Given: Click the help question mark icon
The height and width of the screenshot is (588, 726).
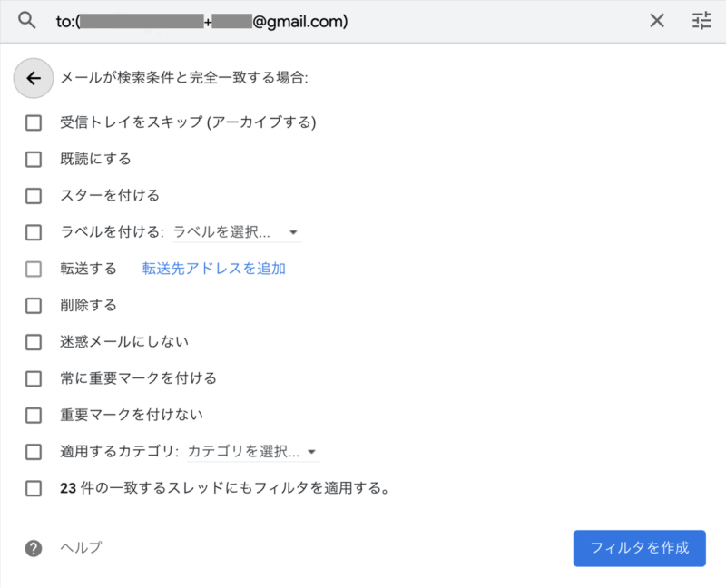Looking at the screenshot, I should click(34, 548).
